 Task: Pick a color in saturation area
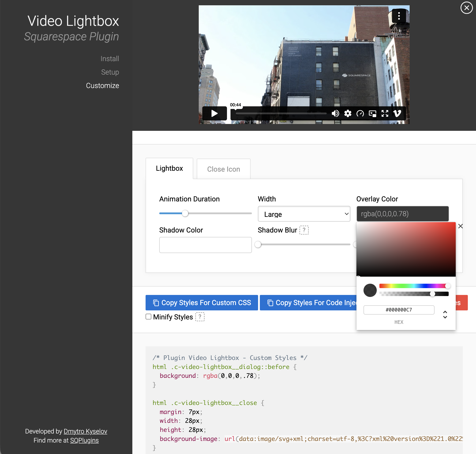[x=406, y=249]
